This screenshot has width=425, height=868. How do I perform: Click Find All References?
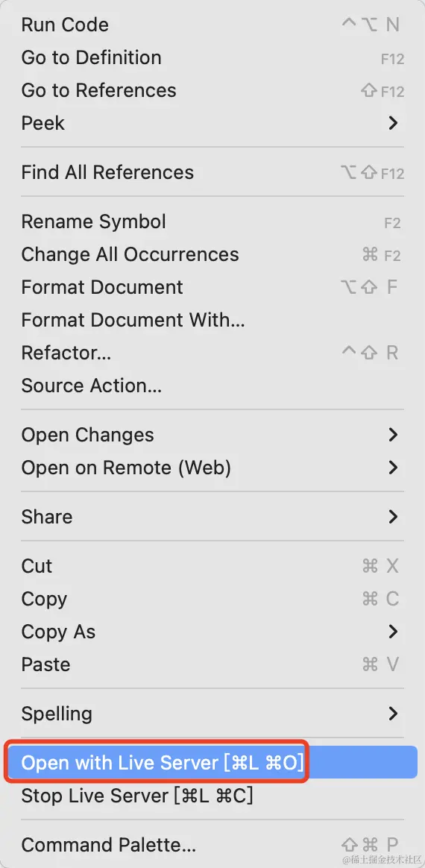click(x=212, y=172)
